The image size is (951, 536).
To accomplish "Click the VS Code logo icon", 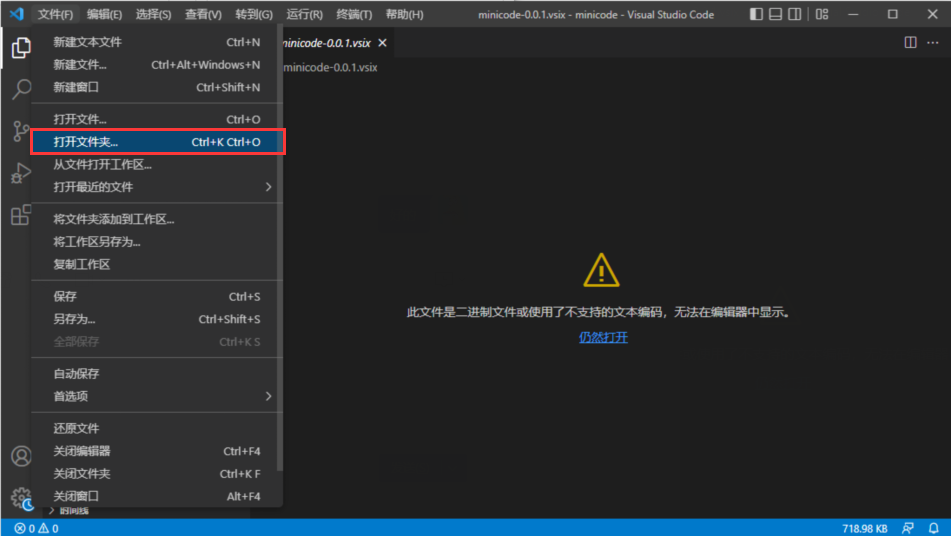I will pyautogui.click(x=16, y=13).
